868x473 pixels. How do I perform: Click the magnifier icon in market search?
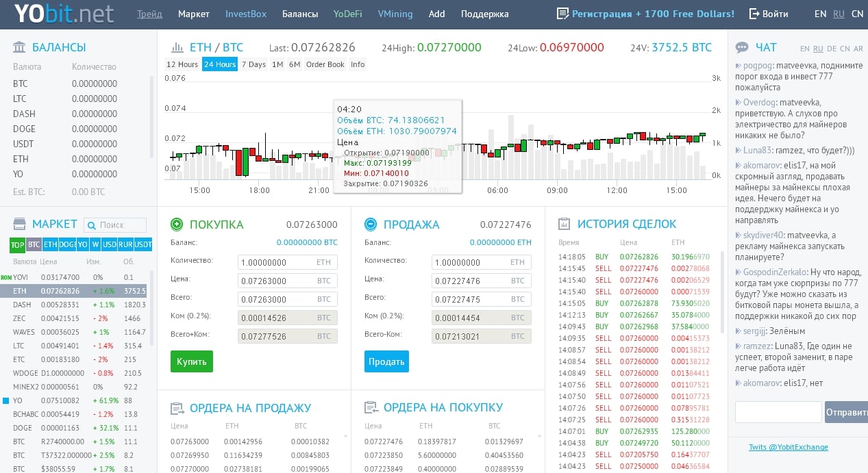[x=92, y=225]
